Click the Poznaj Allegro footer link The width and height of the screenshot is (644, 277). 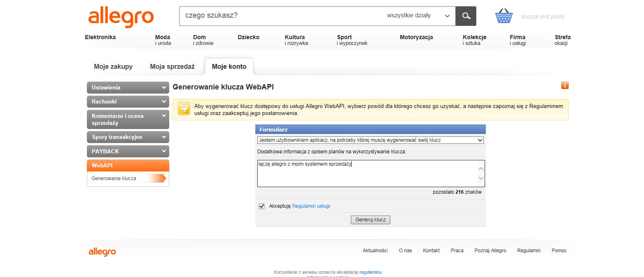(490, 251)
